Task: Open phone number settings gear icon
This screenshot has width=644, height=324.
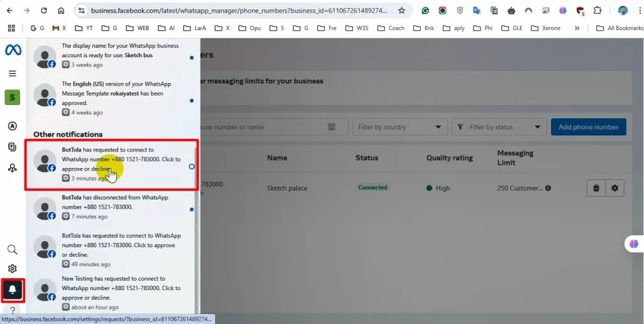Action: pos(614,187)
